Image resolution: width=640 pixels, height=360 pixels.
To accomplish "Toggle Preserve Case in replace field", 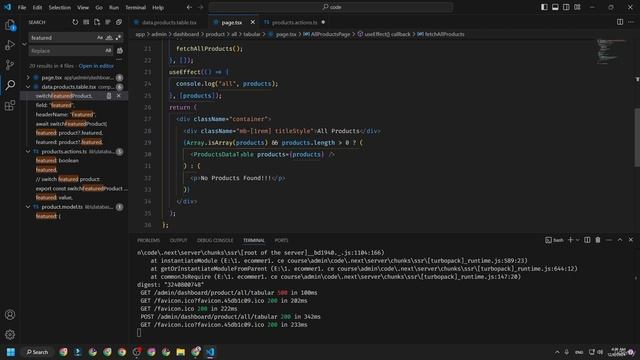I will (x=108, y=51).
